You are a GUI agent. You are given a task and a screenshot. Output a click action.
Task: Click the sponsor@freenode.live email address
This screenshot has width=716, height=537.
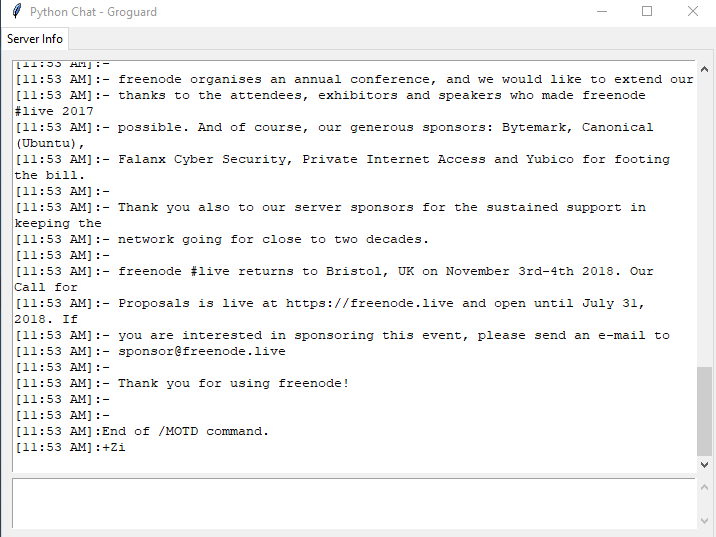201,351
